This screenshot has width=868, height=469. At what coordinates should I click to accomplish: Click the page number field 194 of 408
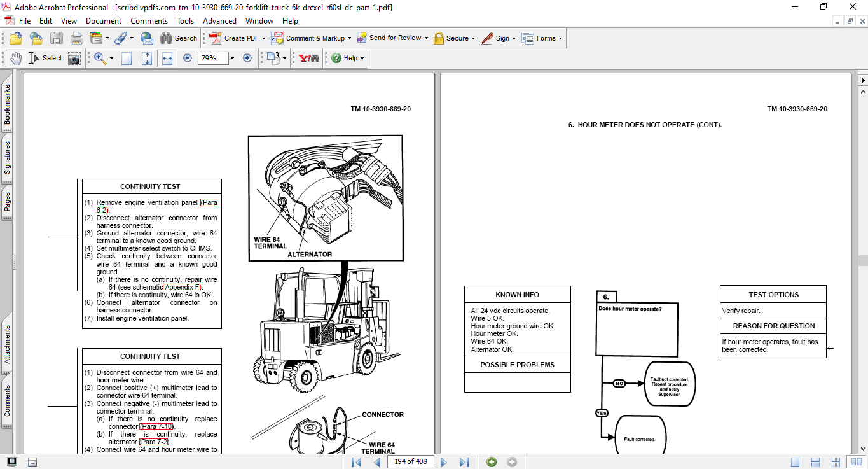point(410,462)
